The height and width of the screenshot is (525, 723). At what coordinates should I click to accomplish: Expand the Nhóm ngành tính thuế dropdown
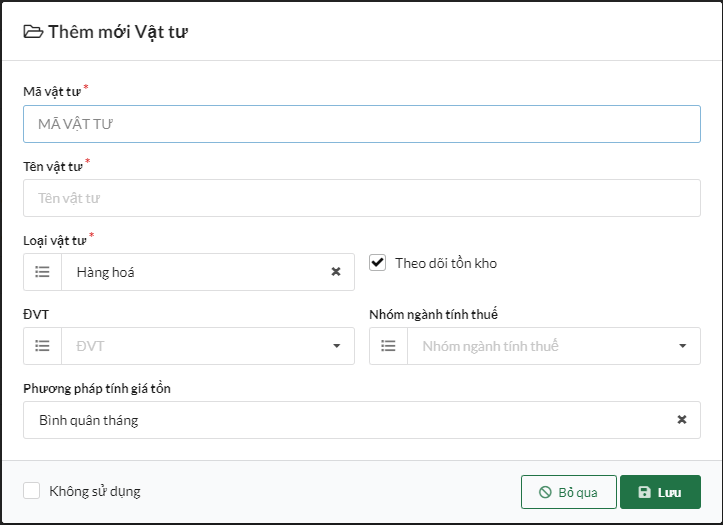(682, 346)
